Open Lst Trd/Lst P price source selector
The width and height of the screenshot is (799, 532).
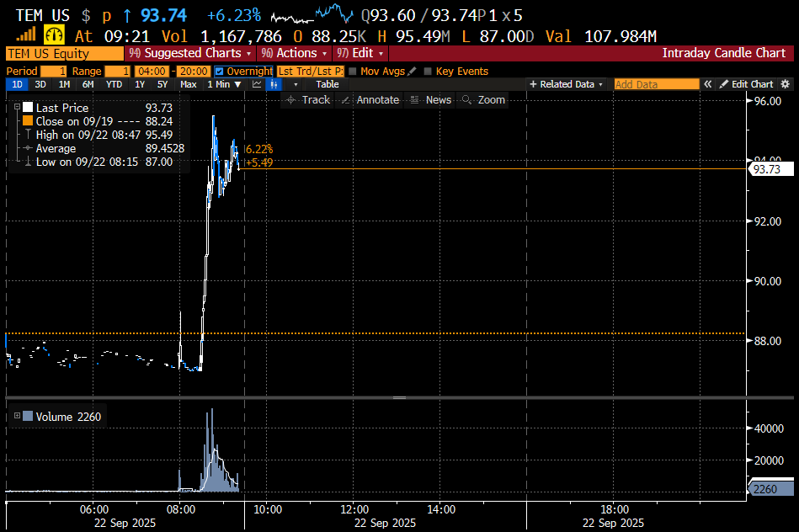point(311,72)
